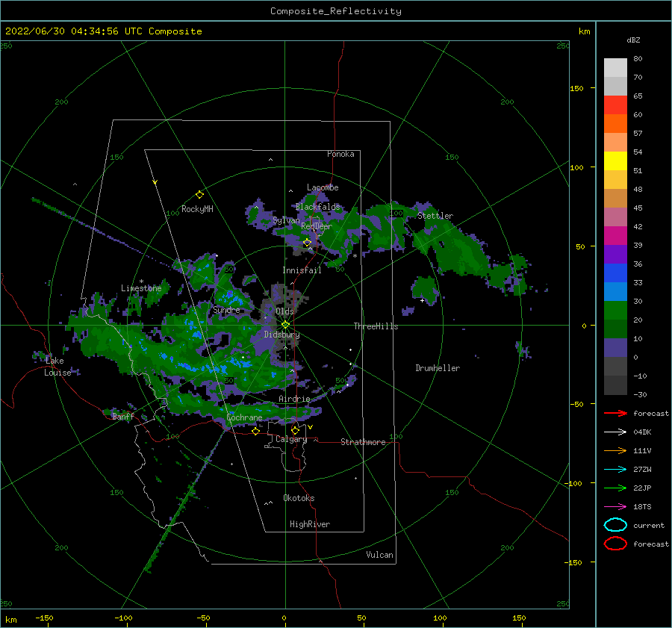Click the Cochrane label
This screenshot has width=672, height=628.
pyautogui.click(x=244, y=417)
